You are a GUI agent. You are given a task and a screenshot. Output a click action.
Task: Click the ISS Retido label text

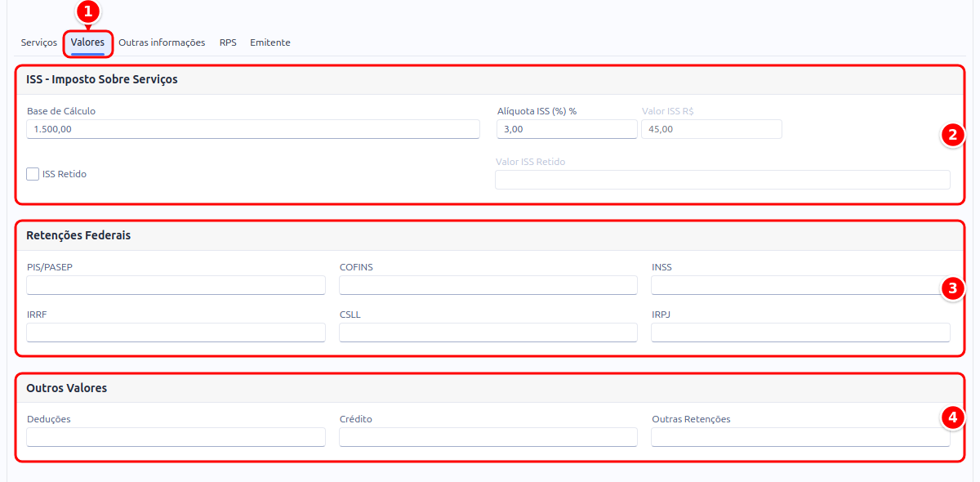[65, 174]
